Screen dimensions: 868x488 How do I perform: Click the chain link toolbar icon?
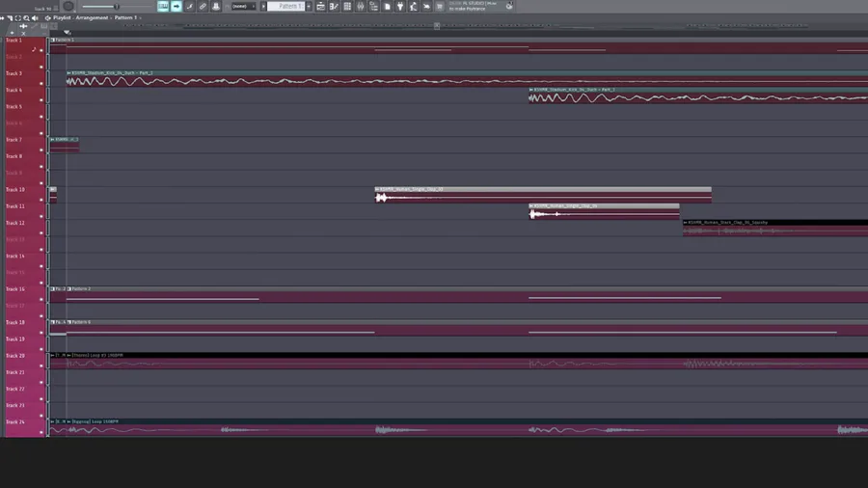[x=203, y=6]
